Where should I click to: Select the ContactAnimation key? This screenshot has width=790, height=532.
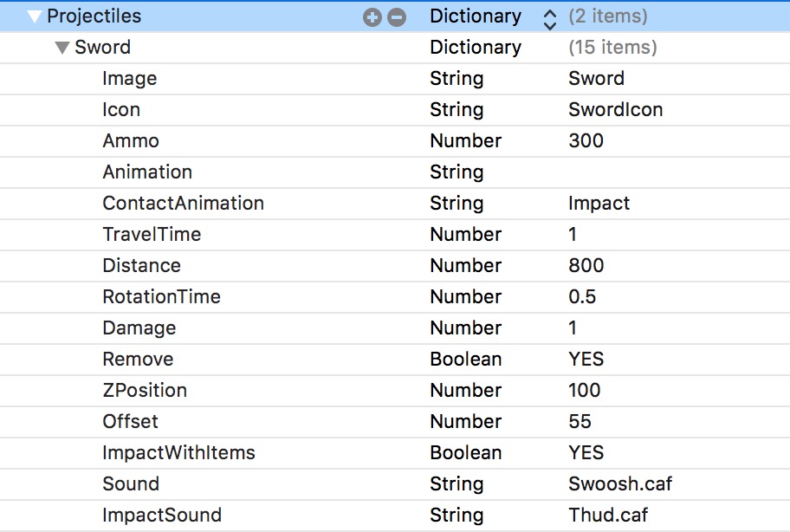pyautogui.click(x=183, y=203)
